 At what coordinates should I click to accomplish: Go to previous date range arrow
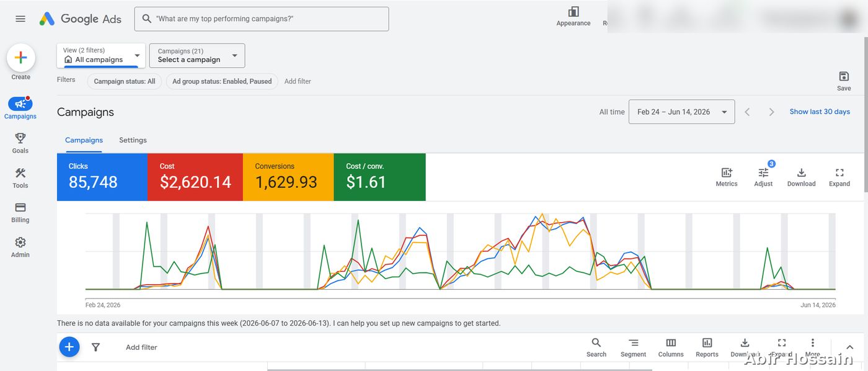(747, 112)
